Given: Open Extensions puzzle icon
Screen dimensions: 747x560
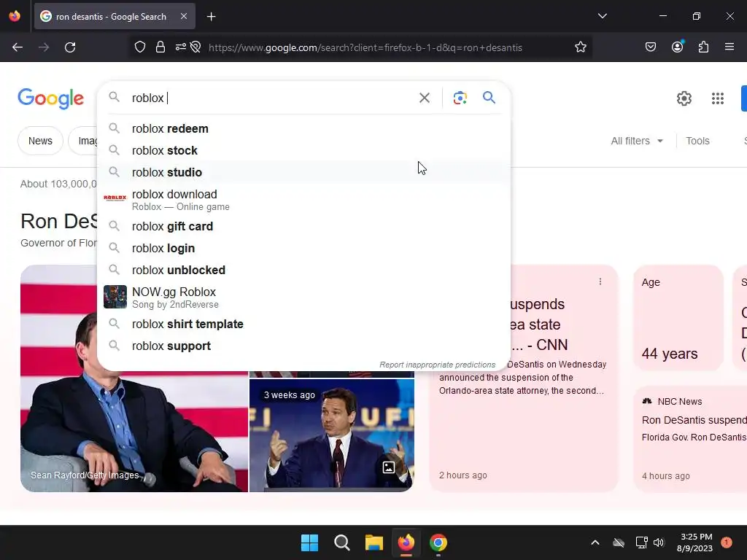Looking at the screenshot, I should coord(703,47).
